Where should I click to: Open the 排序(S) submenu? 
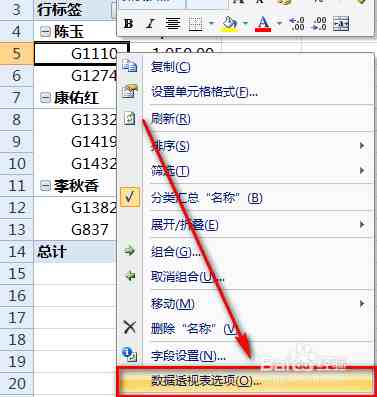[x=245, y=146]
